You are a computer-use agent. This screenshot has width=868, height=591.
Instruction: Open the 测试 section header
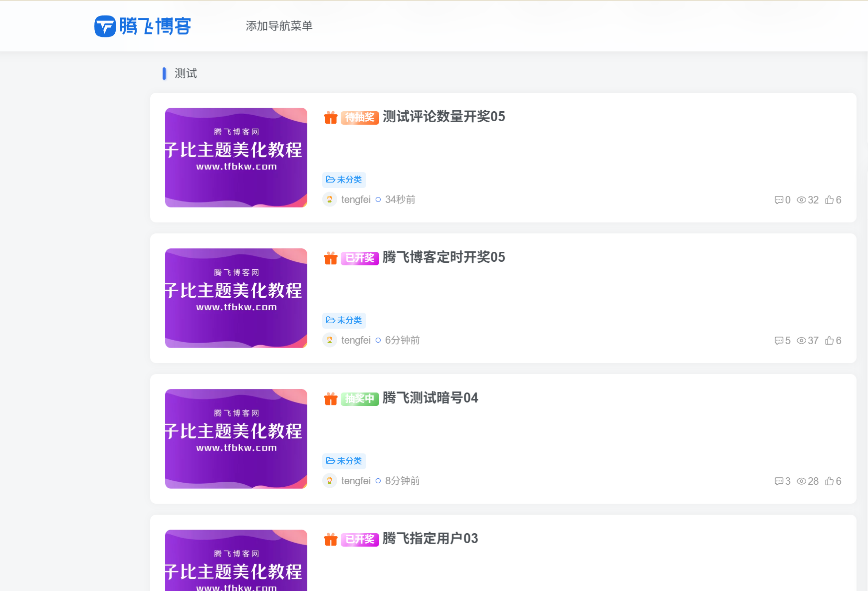click(185, 73)
